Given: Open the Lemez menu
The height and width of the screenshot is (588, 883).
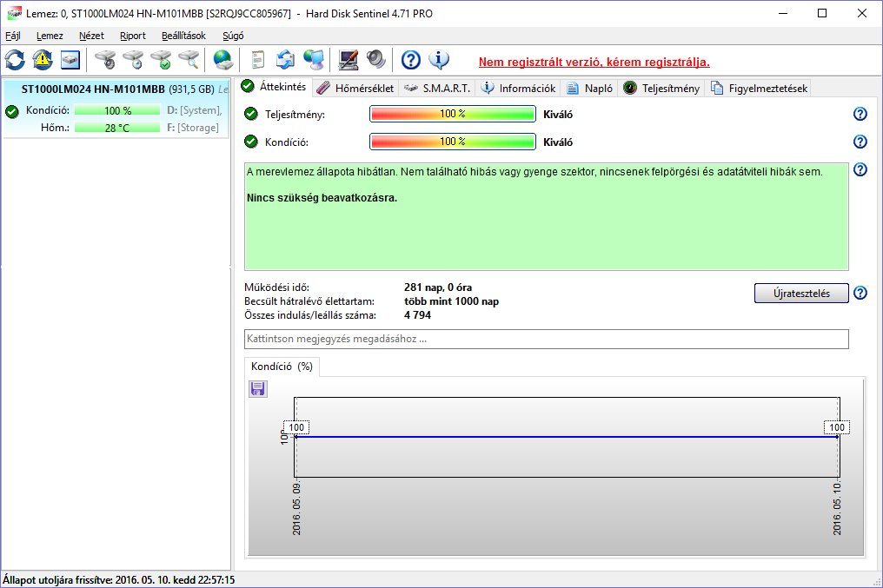Looking at the screenshot, I should coord(50,36).
